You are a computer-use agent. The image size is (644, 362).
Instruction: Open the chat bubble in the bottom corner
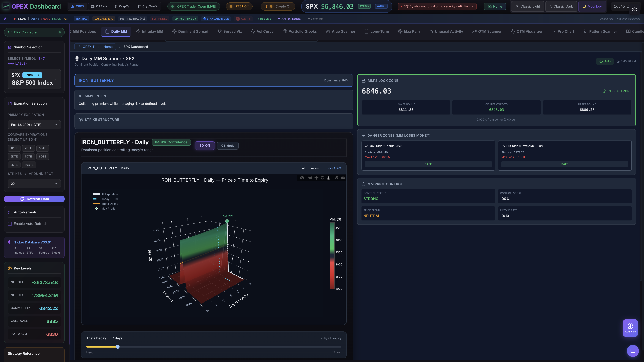pyautogui.click(x=633, y=351)
